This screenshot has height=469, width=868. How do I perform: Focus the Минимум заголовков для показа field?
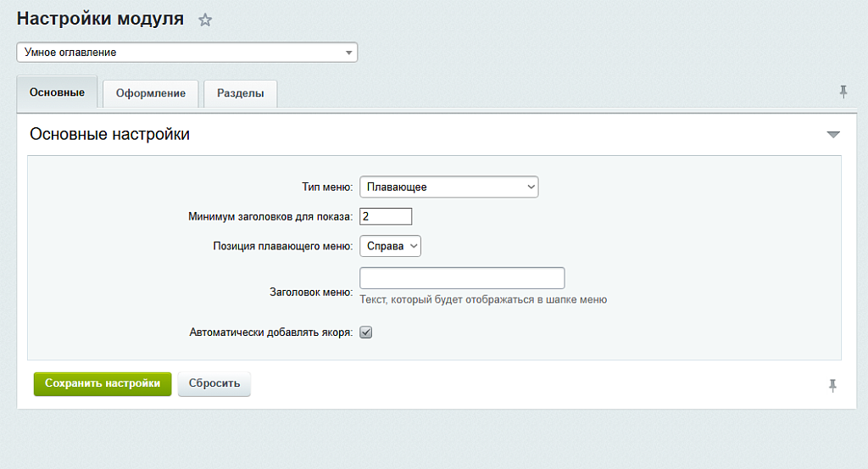386,216
